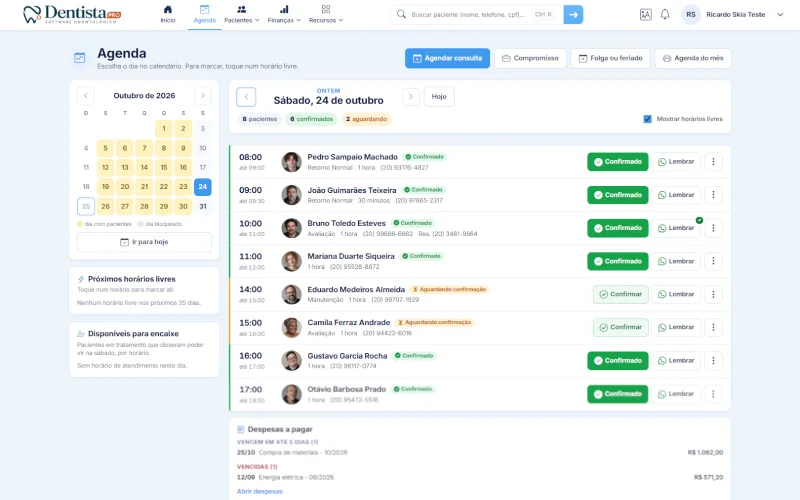Expand the Pacientes dropdown menu
The image size is (800, 500).
coord(241,14)
